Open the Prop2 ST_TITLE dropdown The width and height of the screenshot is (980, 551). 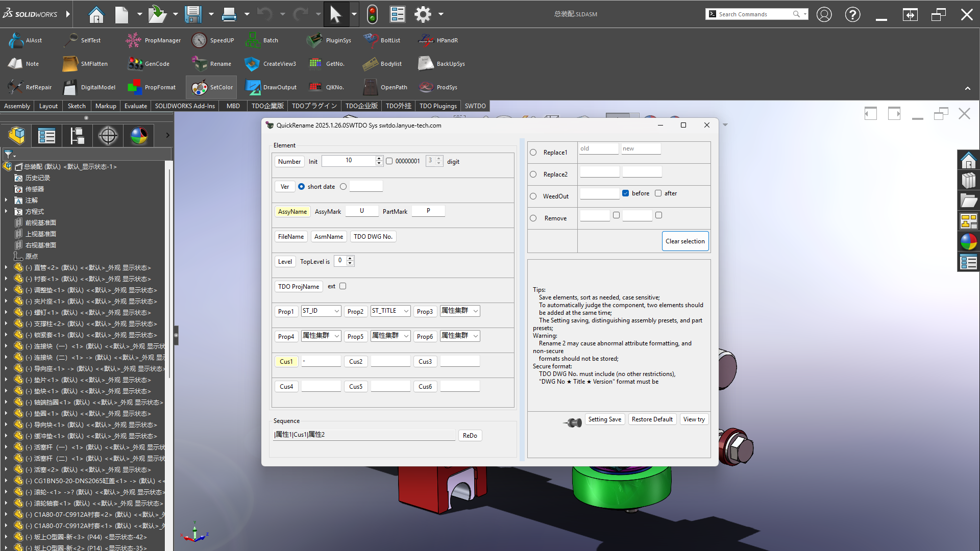pyautogui.click(x=406, y=311)
